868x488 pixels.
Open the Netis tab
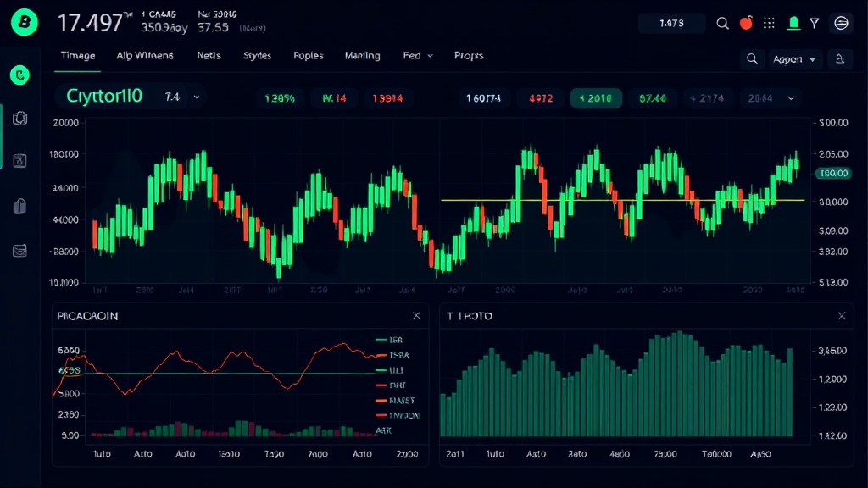tap(209, 55)
